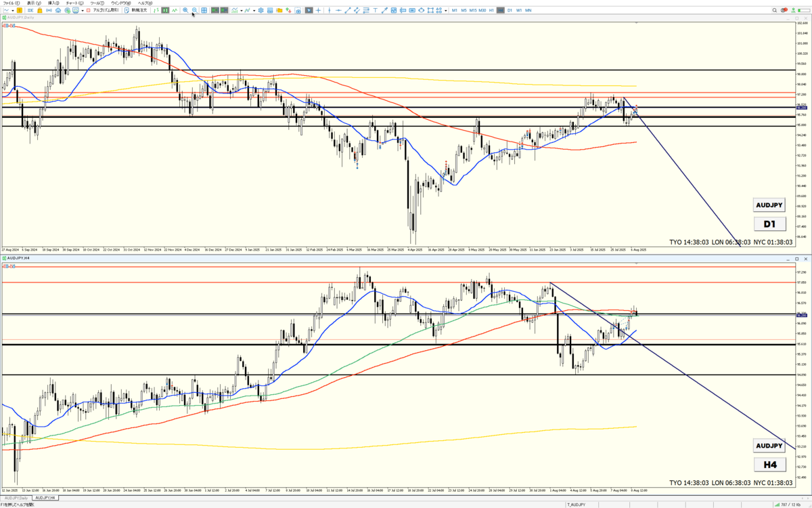Open the Market shopping bag icon
The height and width of the screenshot is (508, 812).
[39, 11]
